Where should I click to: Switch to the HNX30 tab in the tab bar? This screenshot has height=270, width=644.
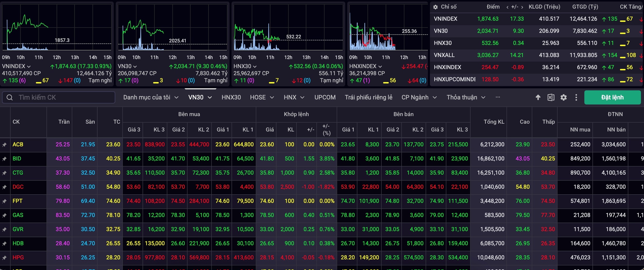point(231,97)
